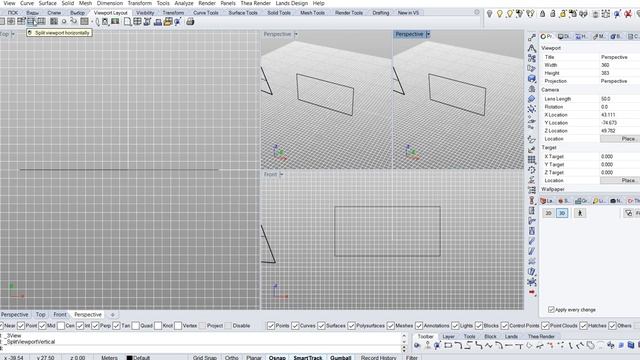The image size is (640, 360).
Task: Enable the Cen osnap checkbox
Action: 61,326
